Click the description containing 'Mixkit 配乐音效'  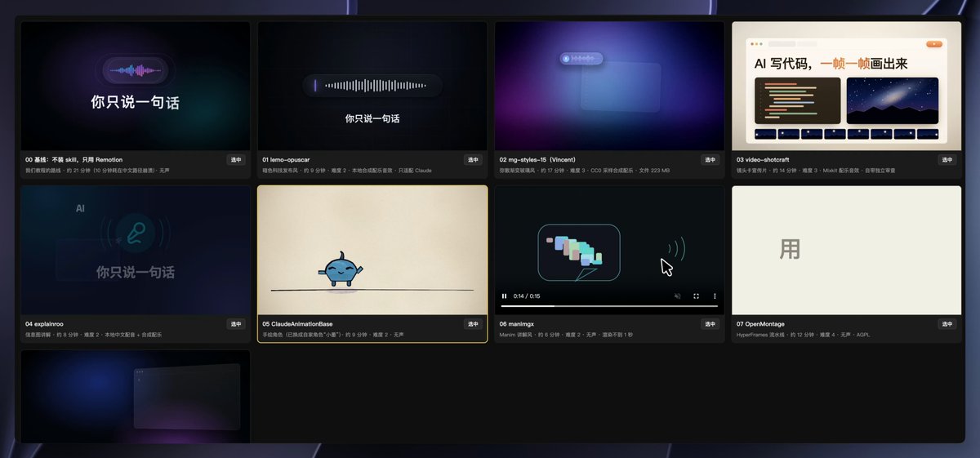(816, 171)
